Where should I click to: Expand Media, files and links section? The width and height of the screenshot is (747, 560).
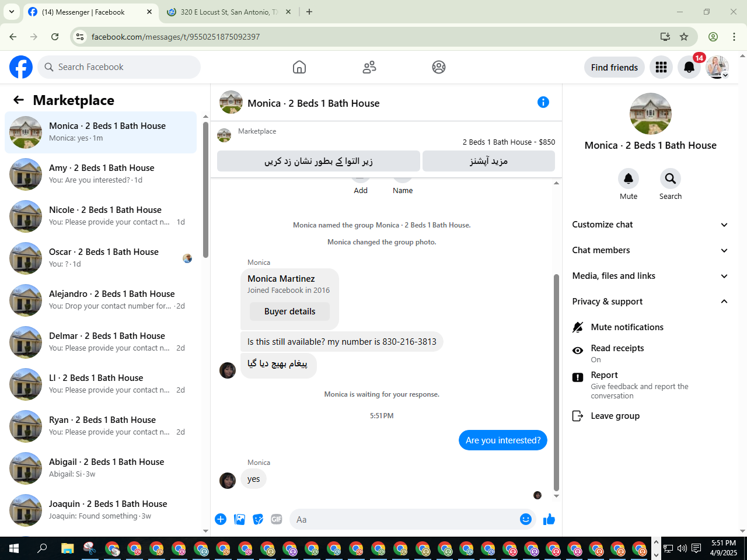[x=650, y=276]
